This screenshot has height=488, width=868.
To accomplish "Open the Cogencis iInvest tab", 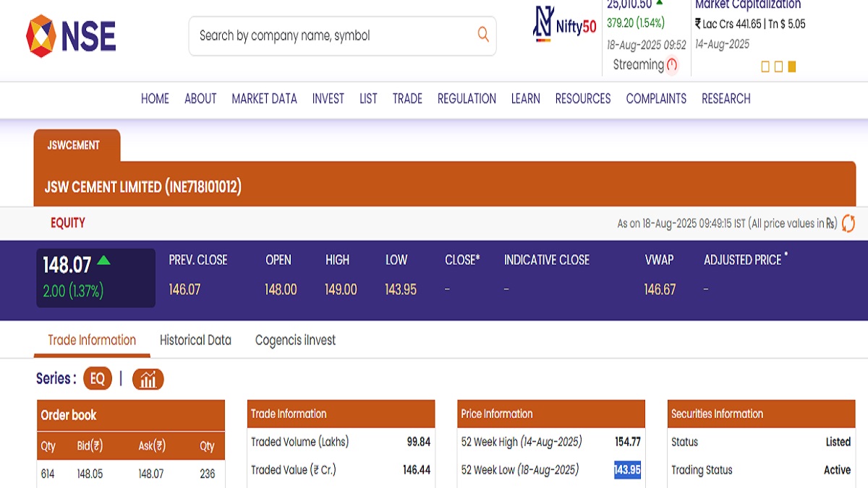I will tap(295, 341).
